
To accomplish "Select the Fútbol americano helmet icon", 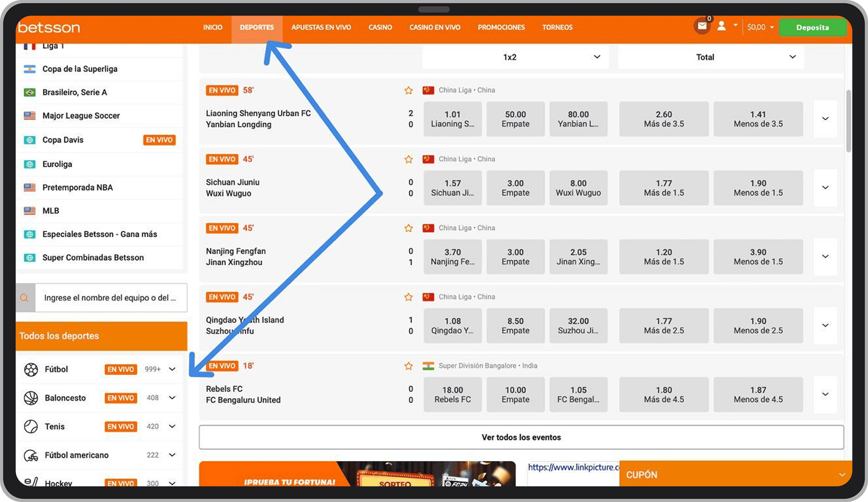I will pyautogui.click(x=31, y=455).
